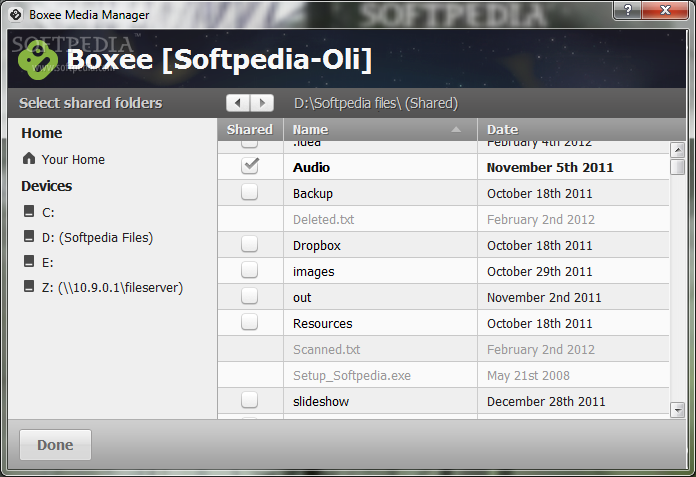Check the Resources folder shared checkbox
This screenshot has height=477, width=696.
point(249,322)
